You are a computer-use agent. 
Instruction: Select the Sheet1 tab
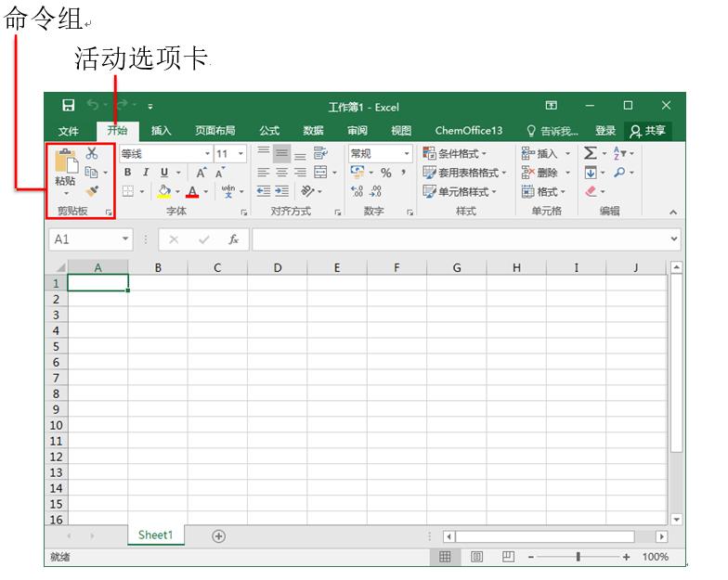tap(156, 535)
